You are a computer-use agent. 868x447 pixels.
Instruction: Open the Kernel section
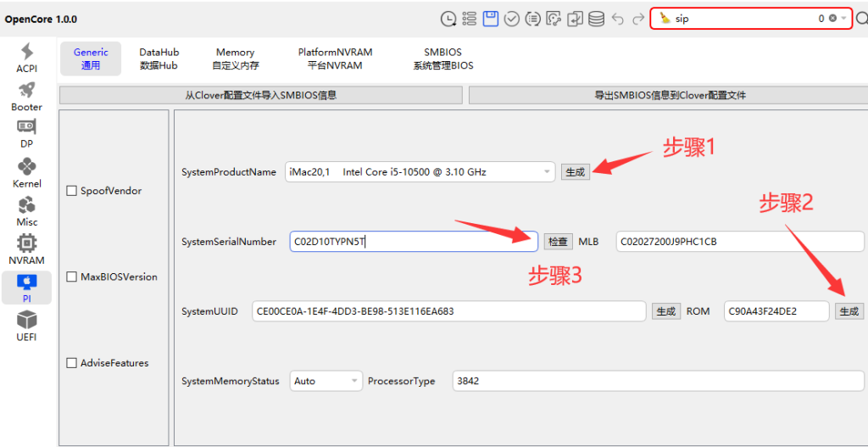pyautogui.click(x=26, y=173)
